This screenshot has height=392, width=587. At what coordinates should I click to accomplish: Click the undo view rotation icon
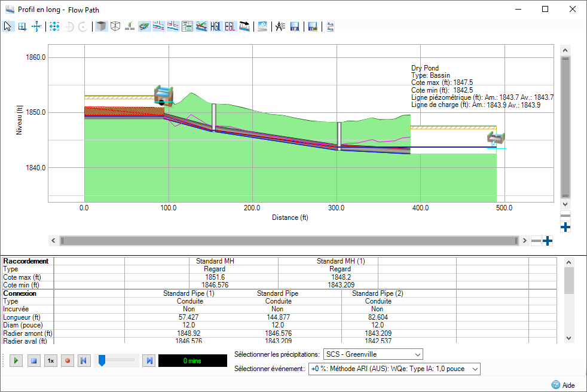pos(69,26)
